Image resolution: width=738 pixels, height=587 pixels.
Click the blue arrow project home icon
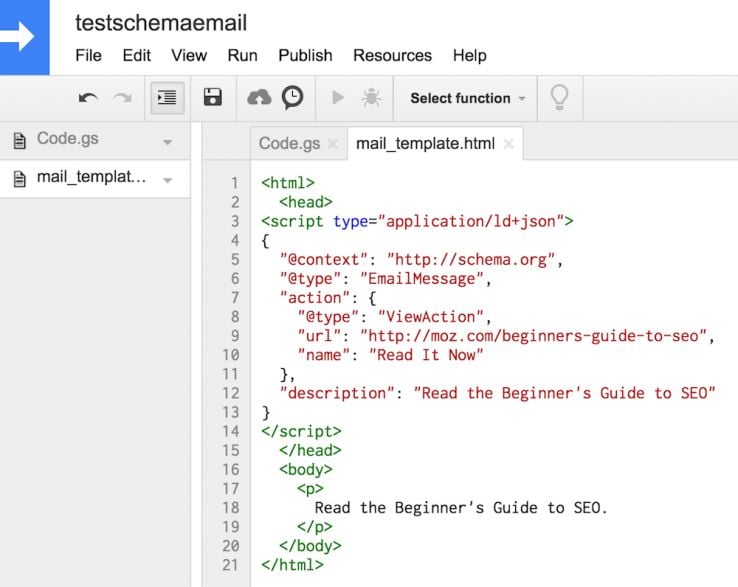pos(24,37)
